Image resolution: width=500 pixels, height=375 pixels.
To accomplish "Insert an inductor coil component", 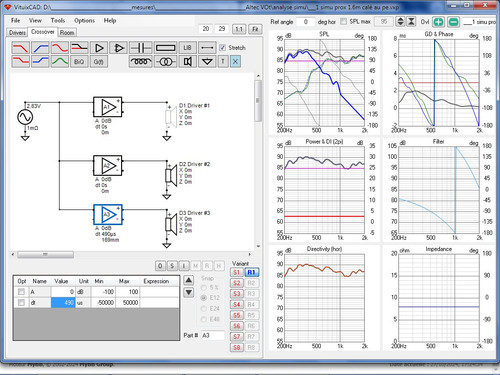I will click(x=140, y=62).
